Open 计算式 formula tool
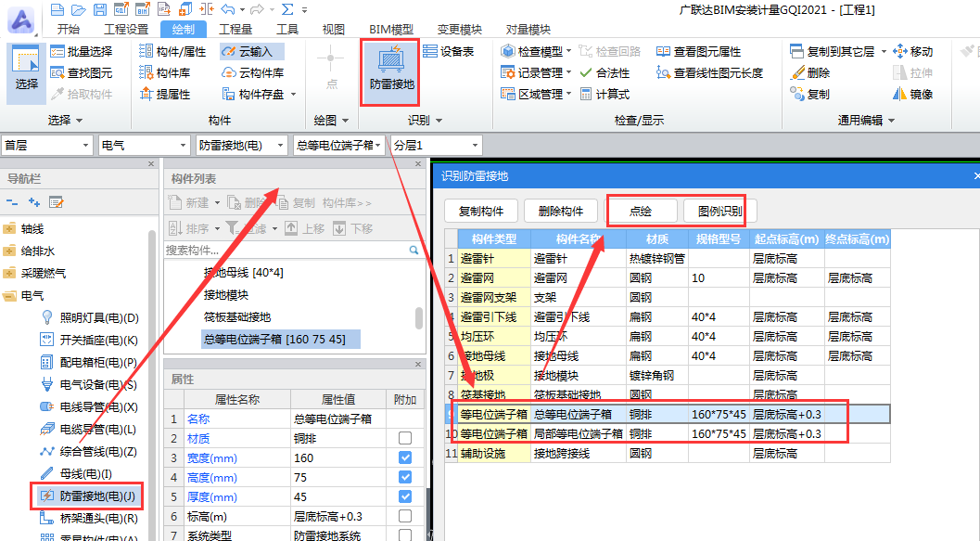The image size is (980, 541). pyautogui.click(x=605, y=94)
